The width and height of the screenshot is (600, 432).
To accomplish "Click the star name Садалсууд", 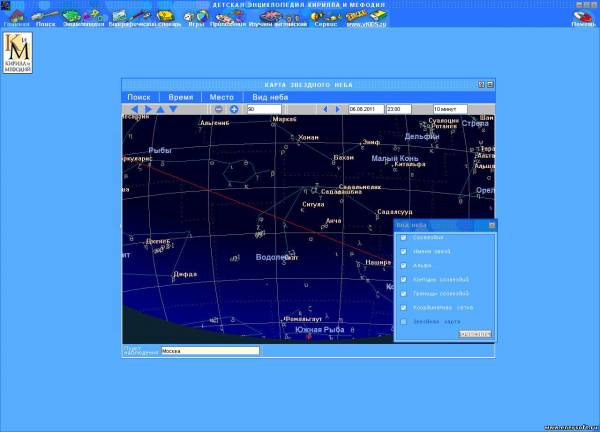I will pos(395,212).
